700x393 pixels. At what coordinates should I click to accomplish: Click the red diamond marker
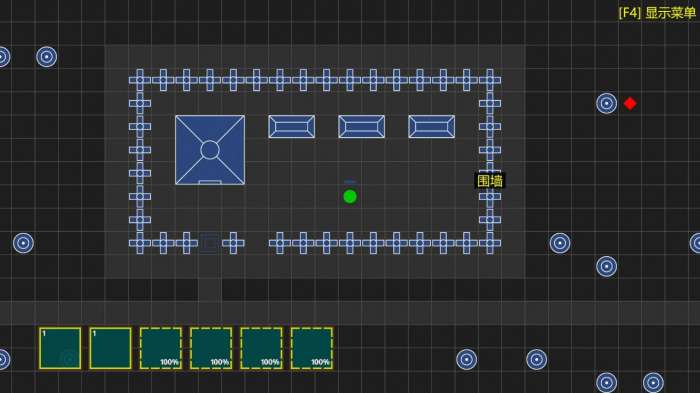(x=630, y=103)
